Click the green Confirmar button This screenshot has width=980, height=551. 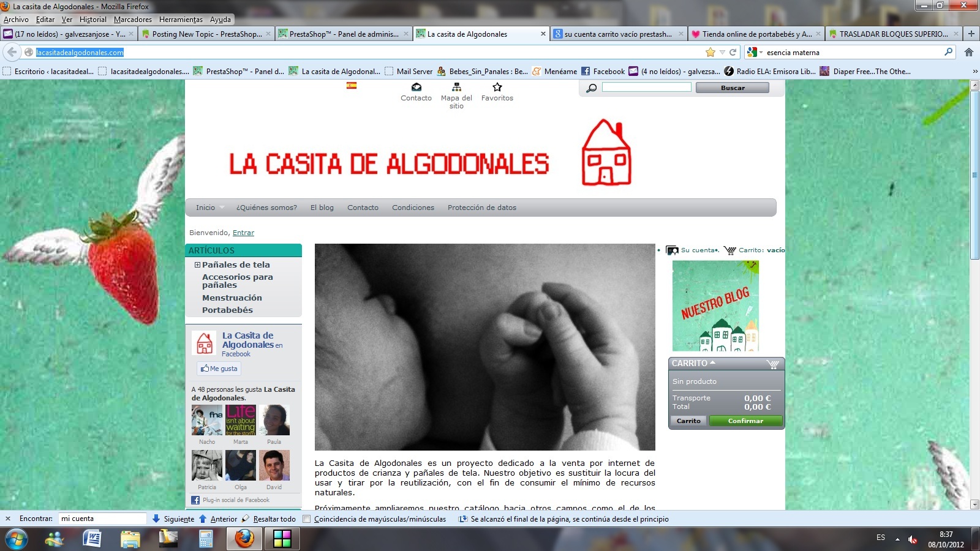coord(745,421)
